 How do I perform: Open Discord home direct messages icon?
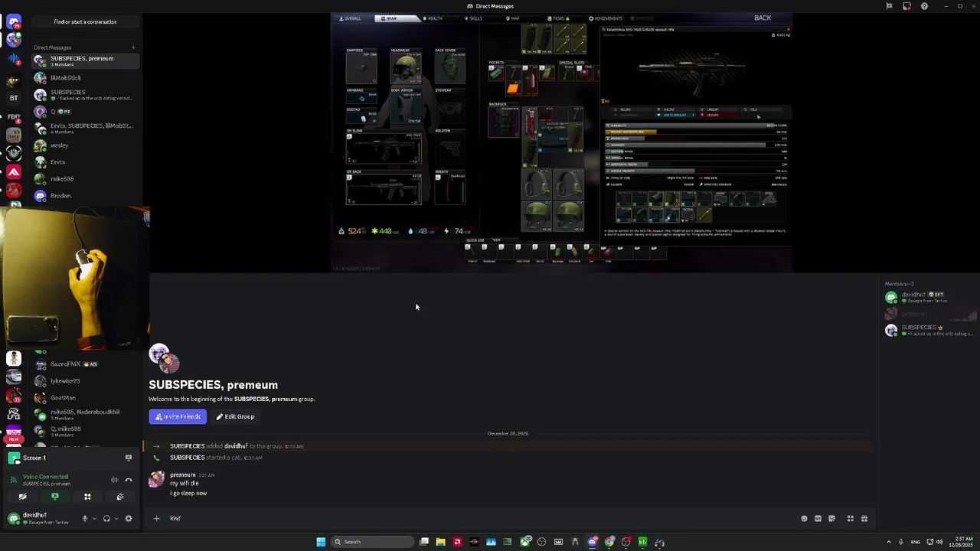[14, 22]
